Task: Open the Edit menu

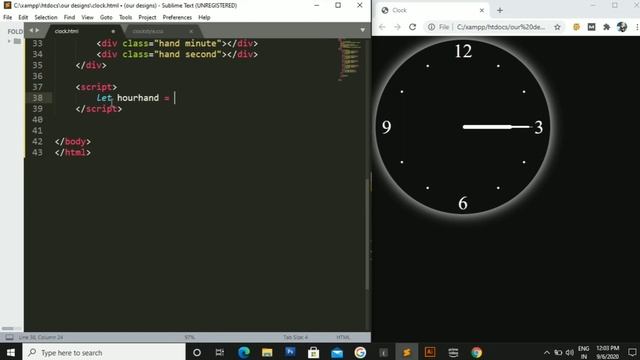Action: point(23,18)
